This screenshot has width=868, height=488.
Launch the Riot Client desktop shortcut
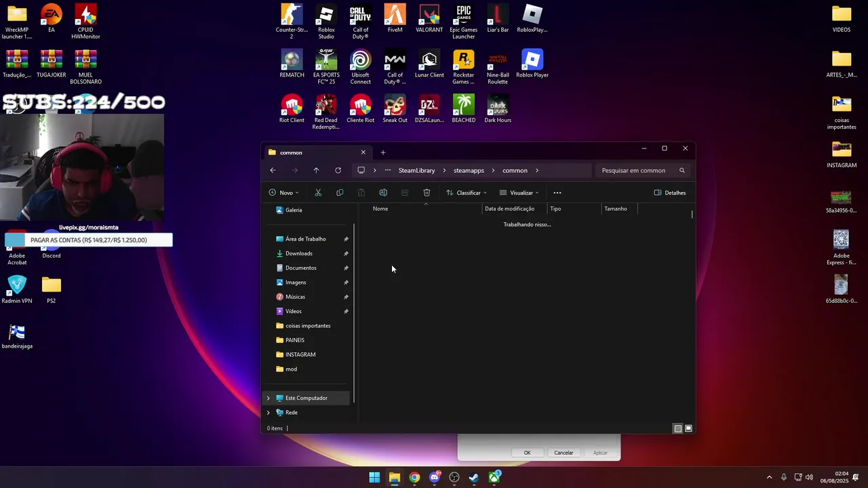292,108
